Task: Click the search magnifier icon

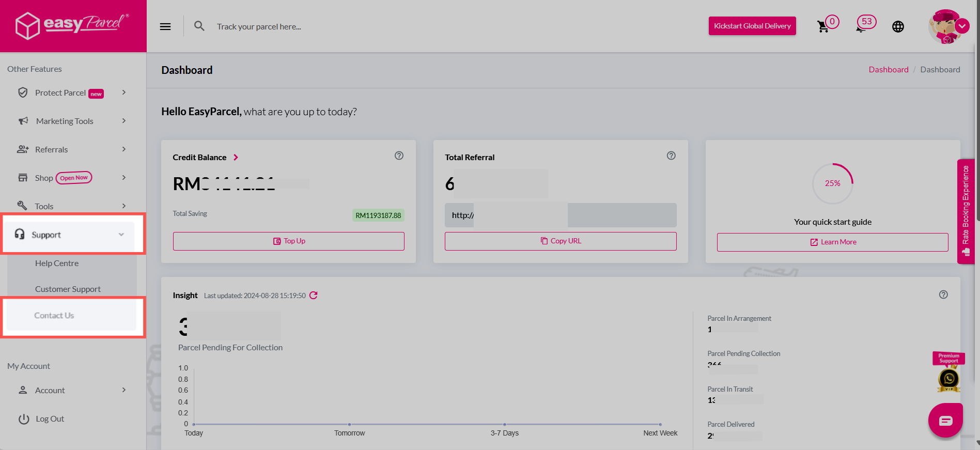Action: click(199, 26)
